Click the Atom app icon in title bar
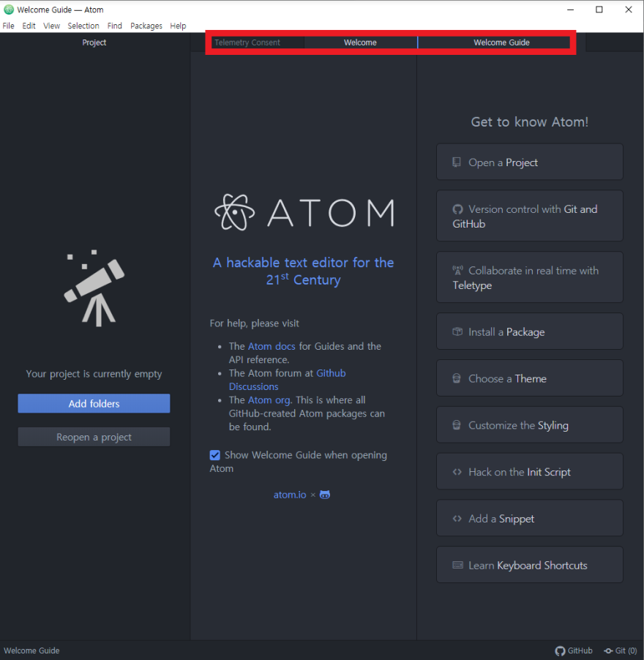The height and width of the screenshot is (660, 644). click(9, 10)
